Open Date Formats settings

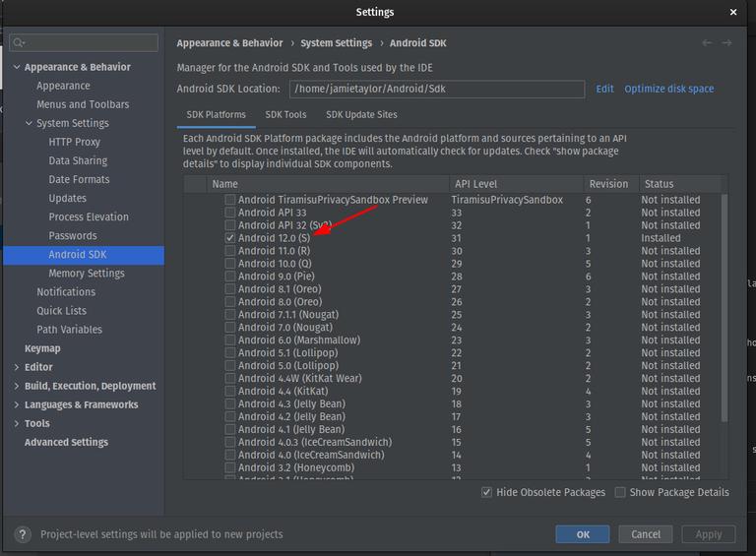pyautogui.click(x=79, y=180)
